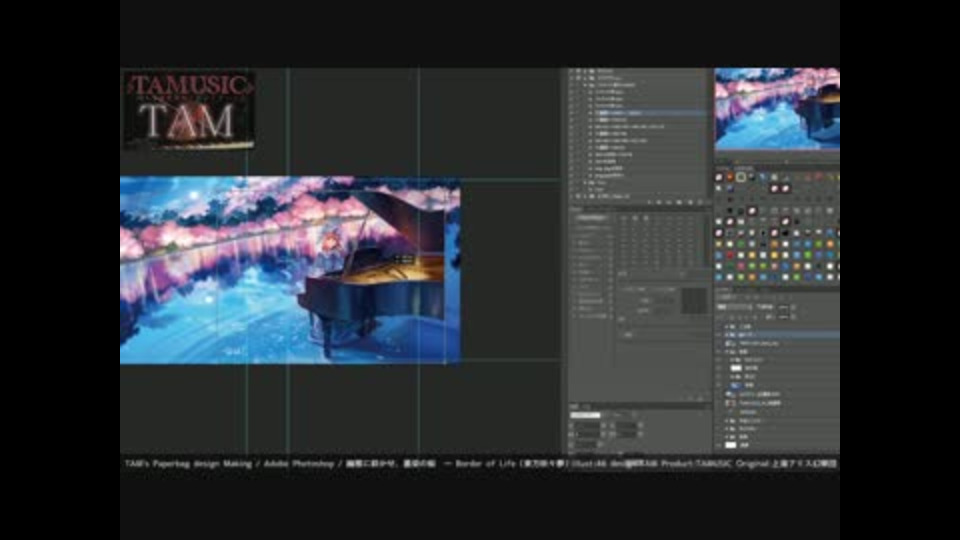
Task: Click the piano artwork on the canvas
Action: [x=290, y=270]
